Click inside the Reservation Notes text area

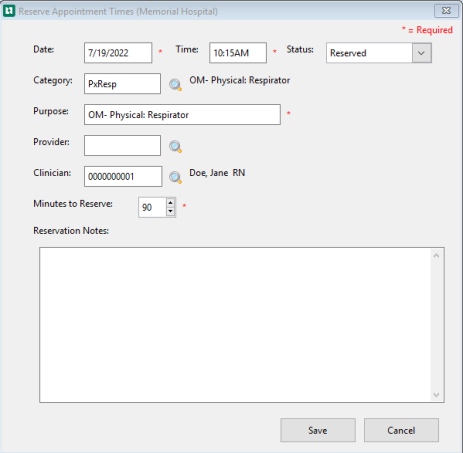coord(235,325)
